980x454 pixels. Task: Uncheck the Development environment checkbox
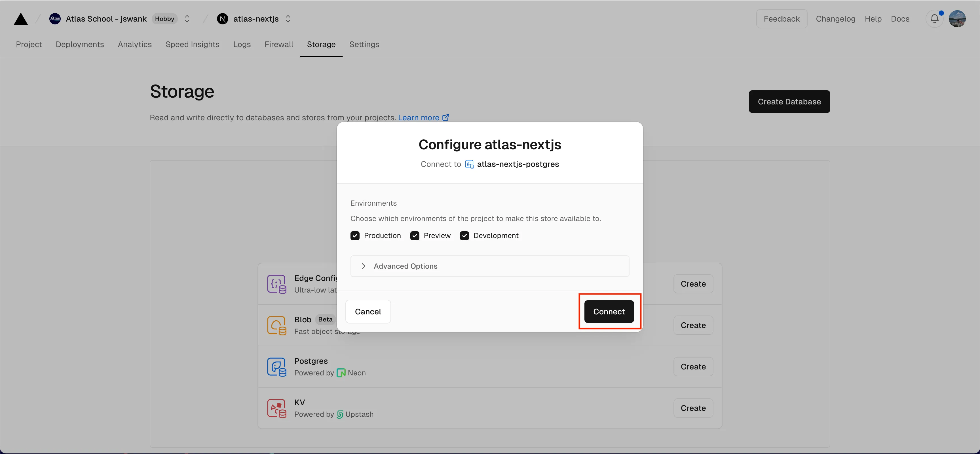pos(464,236)
